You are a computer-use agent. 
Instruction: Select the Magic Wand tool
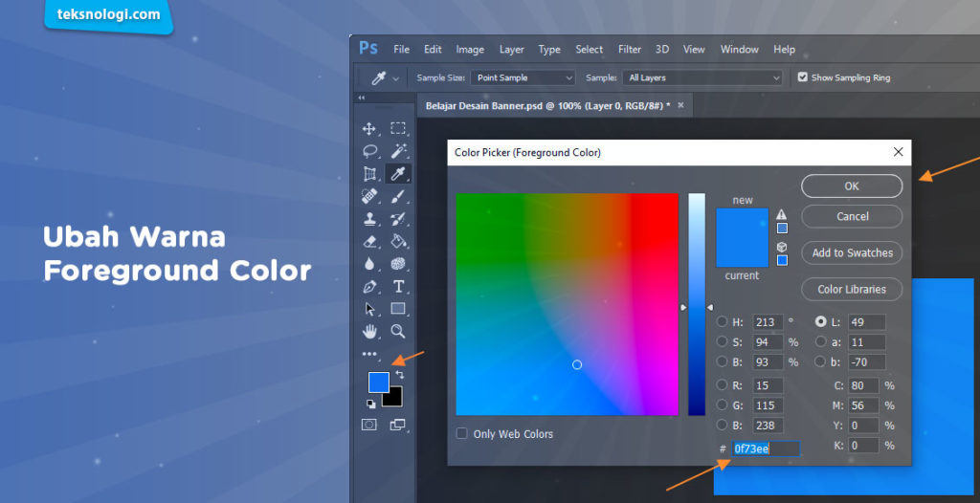pyautogui.click(x=398, y=151)
